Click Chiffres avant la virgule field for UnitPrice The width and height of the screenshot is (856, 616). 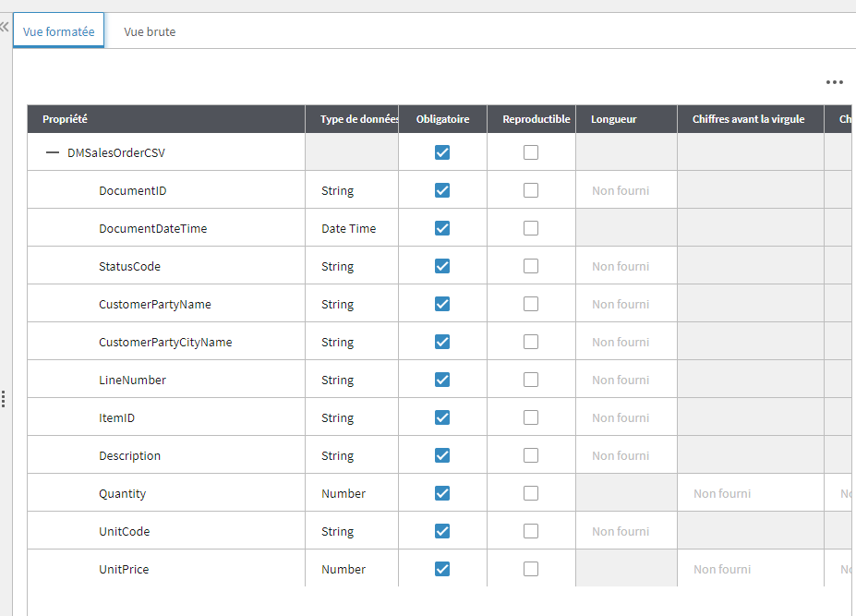pyautogui.click(x=751, y=569)
